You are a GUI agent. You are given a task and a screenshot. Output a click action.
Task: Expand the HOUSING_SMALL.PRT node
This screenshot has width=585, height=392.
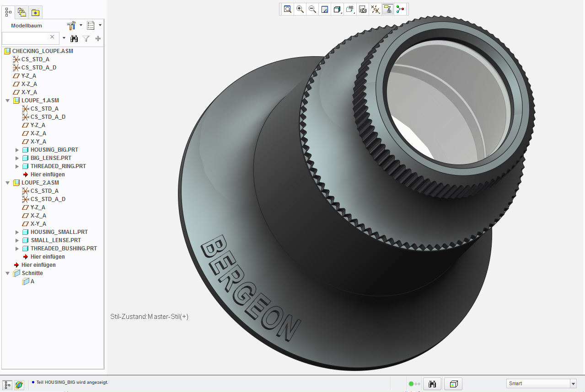[x=17, y=232]
